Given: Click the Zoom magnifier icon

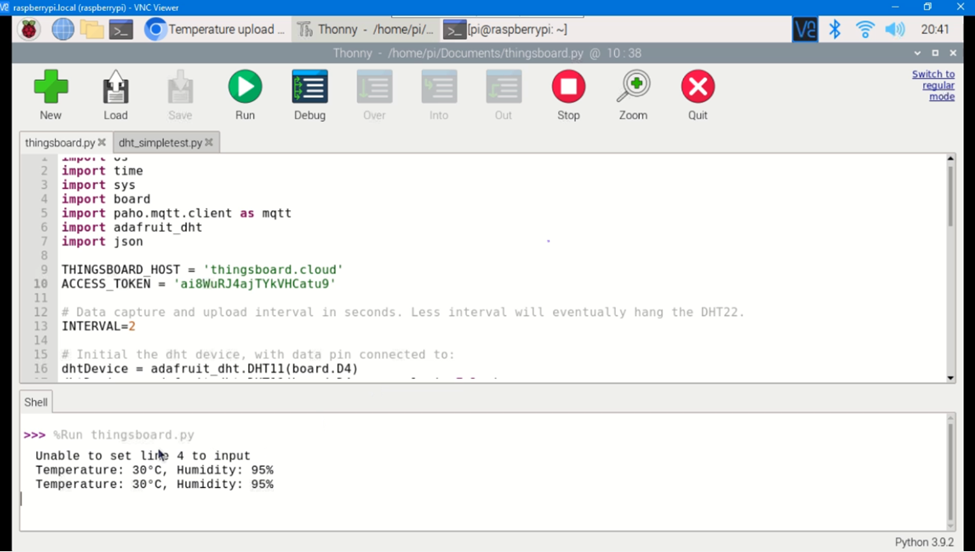Looking at the screenshot, I should (633, 94).
